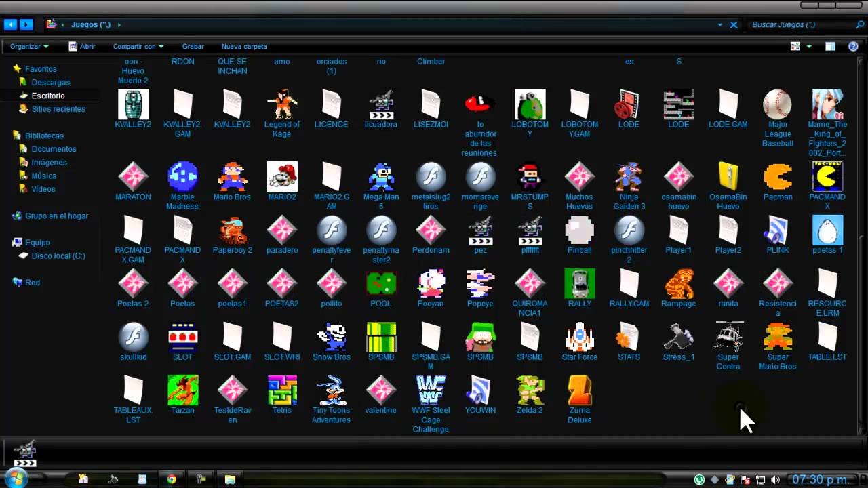The image size is (868, 488).
Task: Select Favoritos in the navigation pane
Action: coord(41,69)
